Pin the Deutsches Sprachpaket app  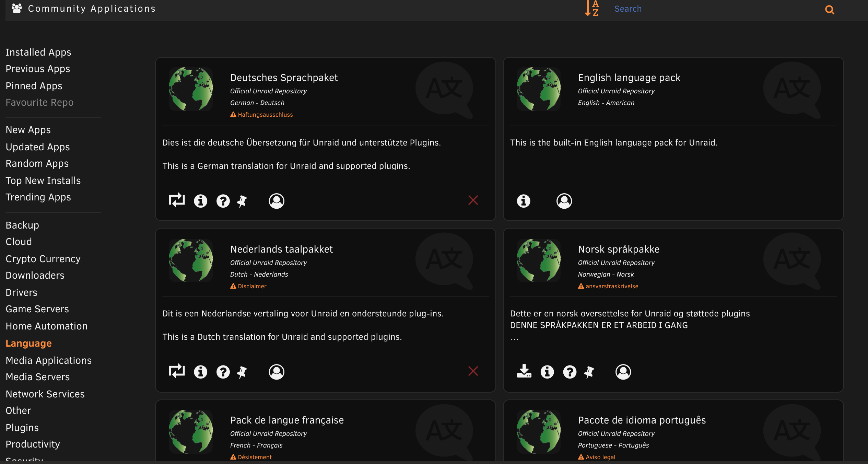click(x=242, y=201)
